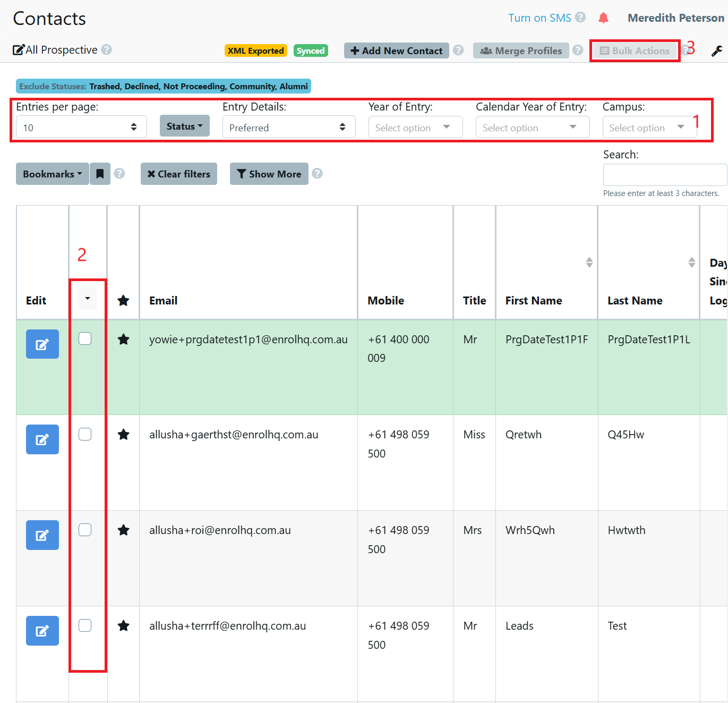Open the notifications bell
728x703 pixels.
(603, 18)
